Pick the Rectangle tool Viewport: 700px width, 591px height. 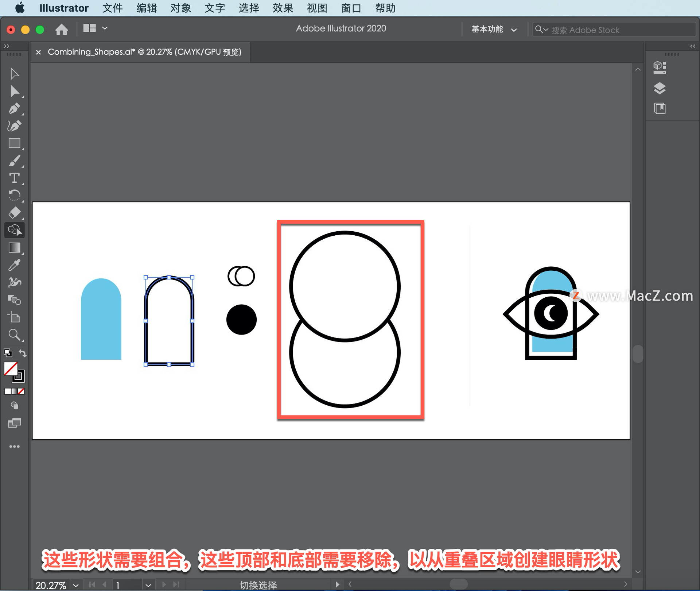pos(15,143)
